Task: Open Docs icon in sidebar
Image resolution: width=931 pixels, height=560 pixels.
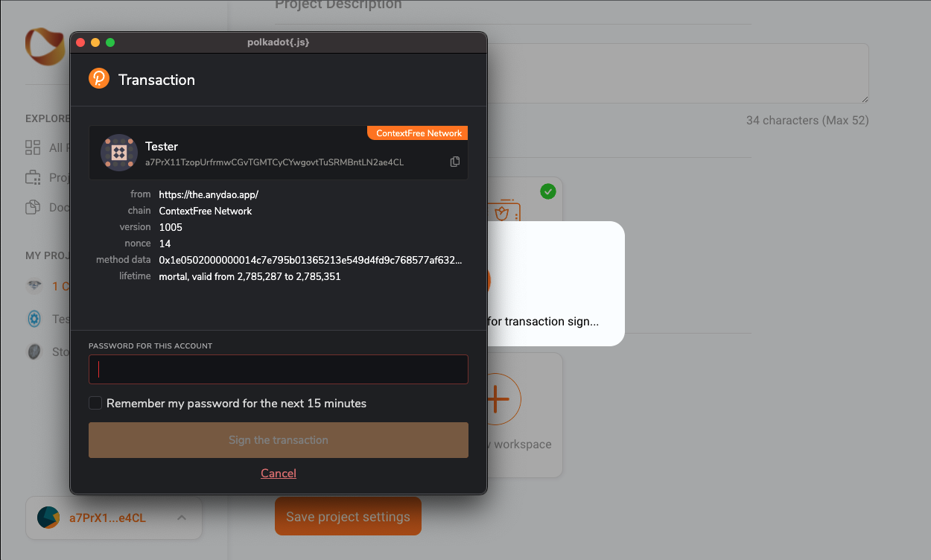Action: (33, 207)
